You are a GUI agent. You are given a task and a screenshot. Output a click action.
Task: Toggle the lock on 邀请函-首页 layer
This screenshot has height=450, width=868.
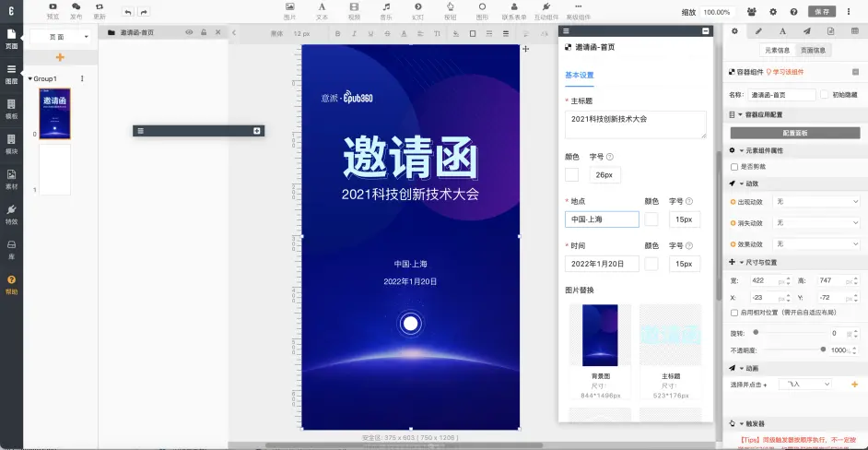204,32
